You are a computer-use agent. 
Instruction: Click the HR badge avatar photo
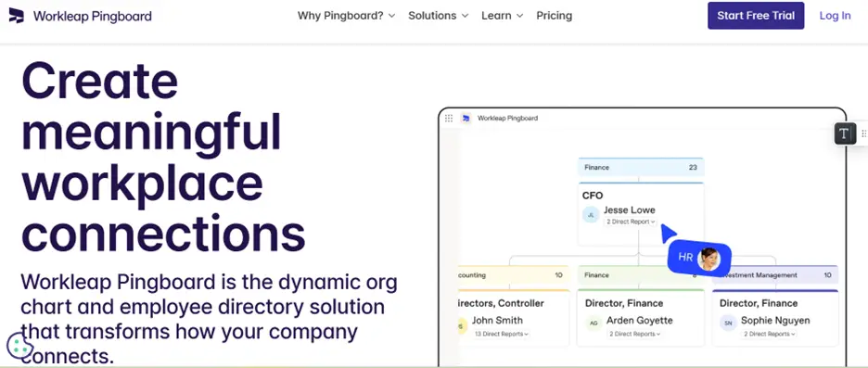[708, 259]
